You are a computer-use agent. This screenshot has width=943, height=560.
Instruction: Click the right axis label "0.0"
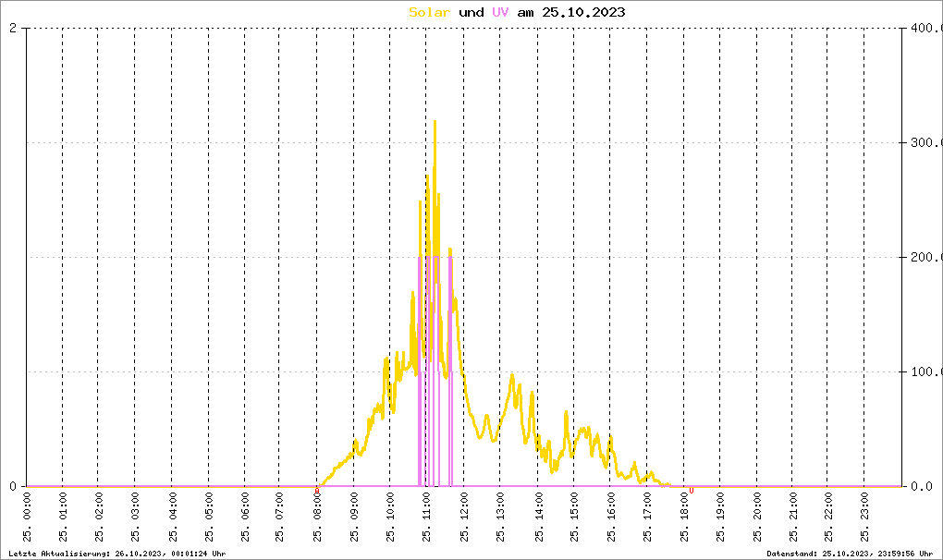point(922,486)
